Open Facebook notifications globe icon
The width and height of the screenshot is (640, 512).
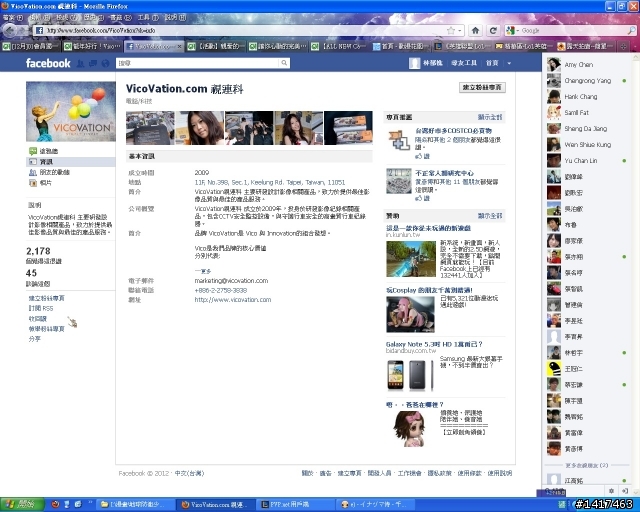click(105, 63)
